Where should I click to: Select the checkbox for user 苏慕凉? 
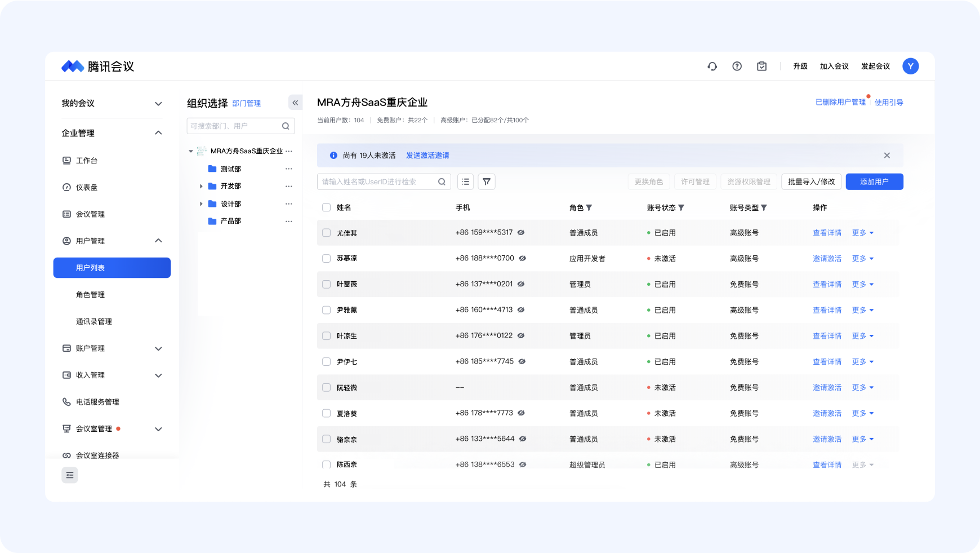[x=326, y=258]
